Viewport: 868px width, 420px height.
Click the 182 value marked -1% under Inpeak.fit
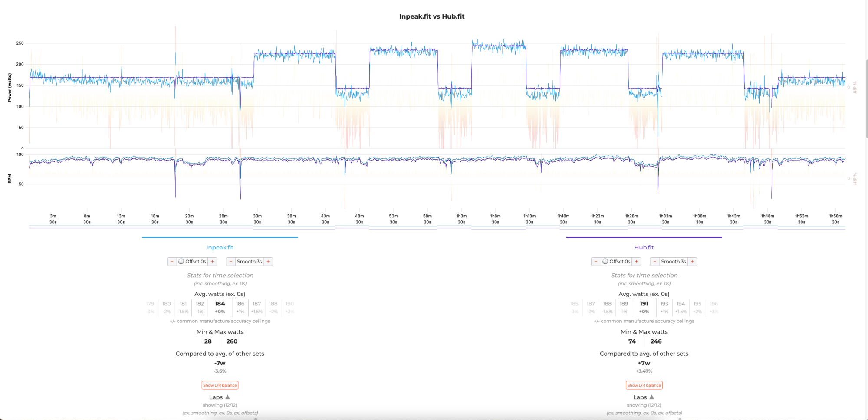(200, 304)
